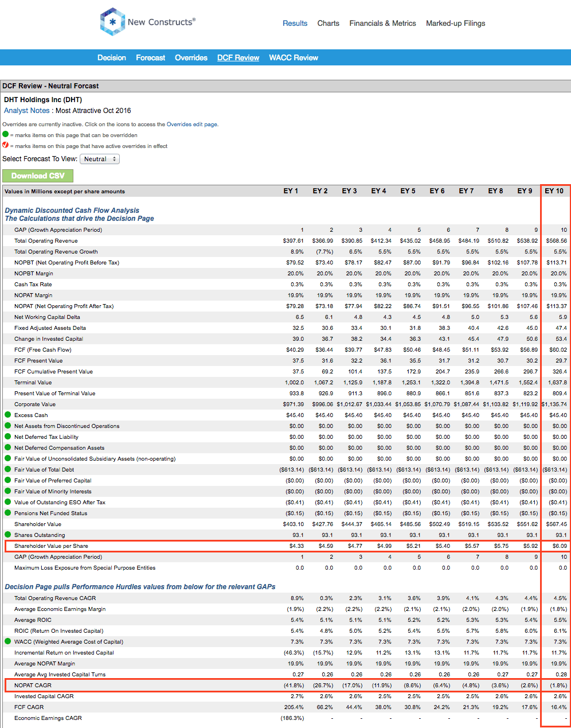The height and width of the screenshot is (728, 571).
Task: Click the (1.8%) NOPAT CAGR cell
Action: point(558,686)
